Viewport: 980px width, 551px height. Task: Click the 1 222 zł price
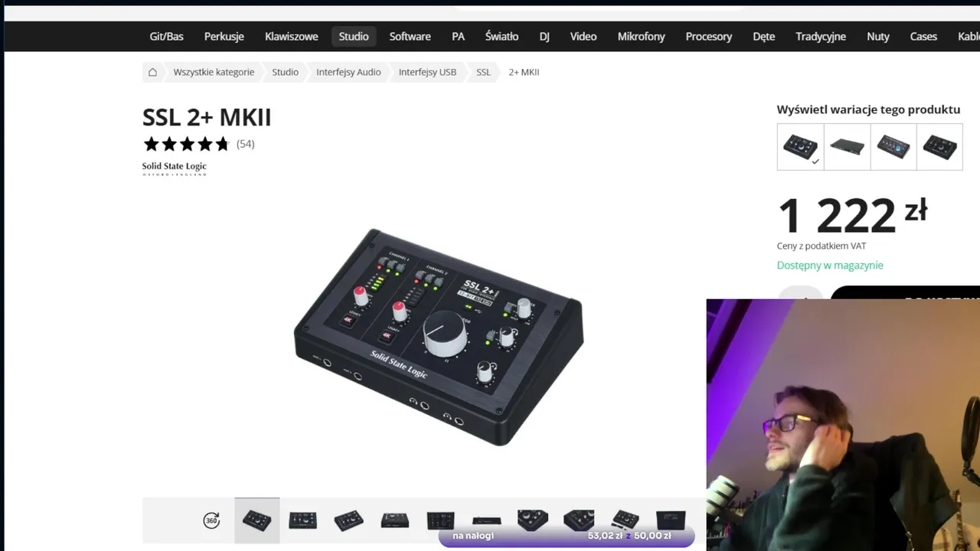point(852,215)
